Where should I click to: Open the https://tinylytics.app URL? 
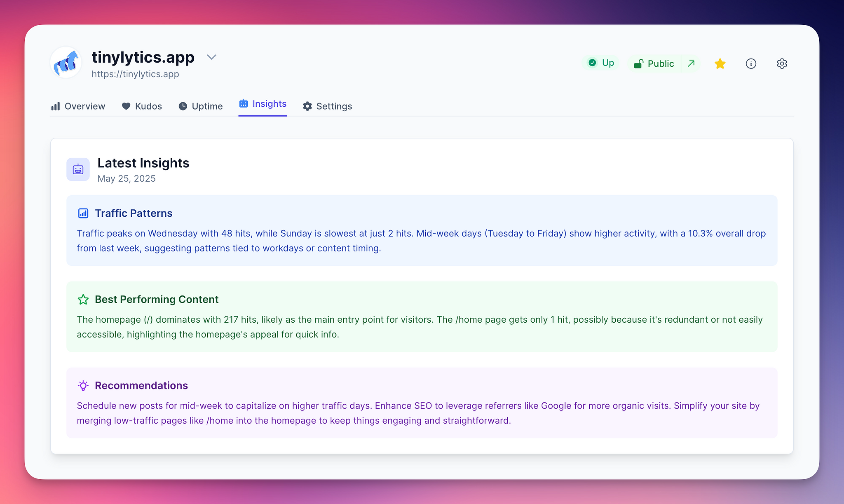pyautogui.click(x=135, y=74)
